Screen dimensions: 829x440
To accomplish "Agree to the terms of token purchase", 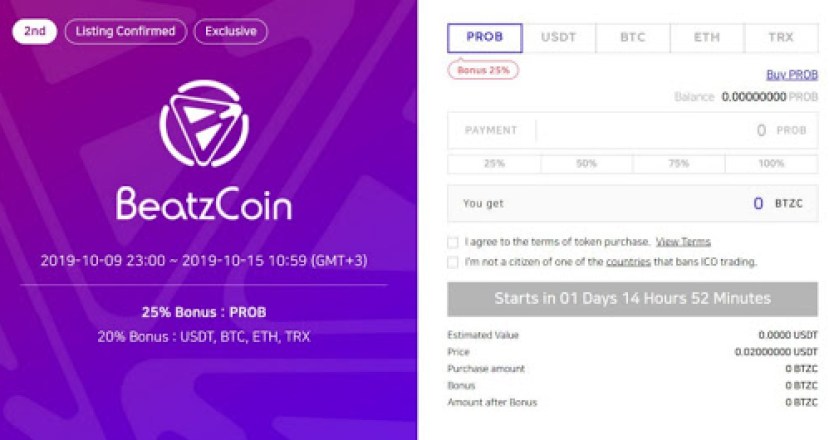I will 454,242.
